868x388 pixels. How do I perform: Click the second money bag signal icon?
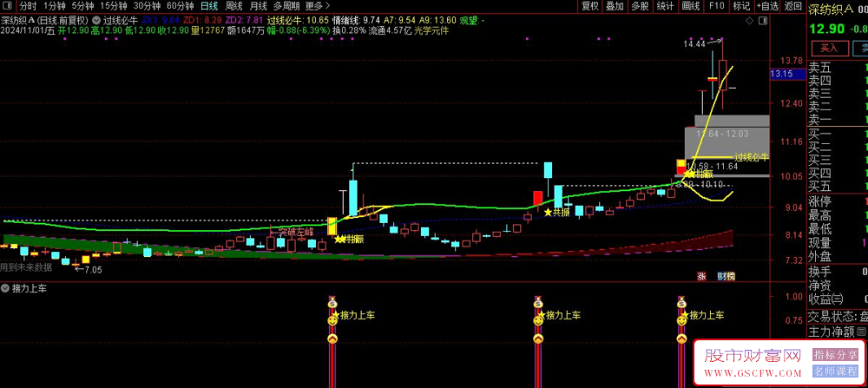click(x=537, y=303)
